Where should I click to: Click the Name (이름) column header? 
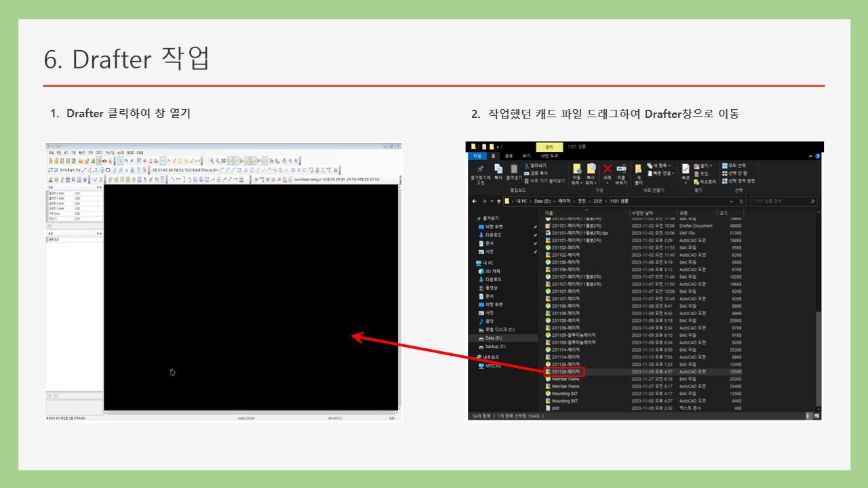(549, 213)
